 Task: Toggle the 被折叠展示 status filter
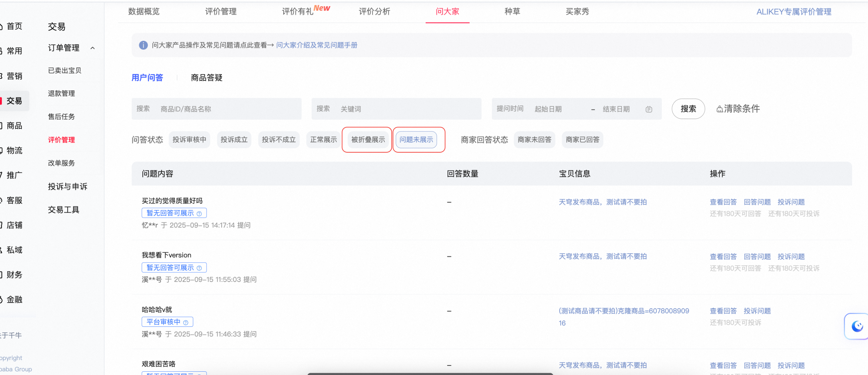368,140
